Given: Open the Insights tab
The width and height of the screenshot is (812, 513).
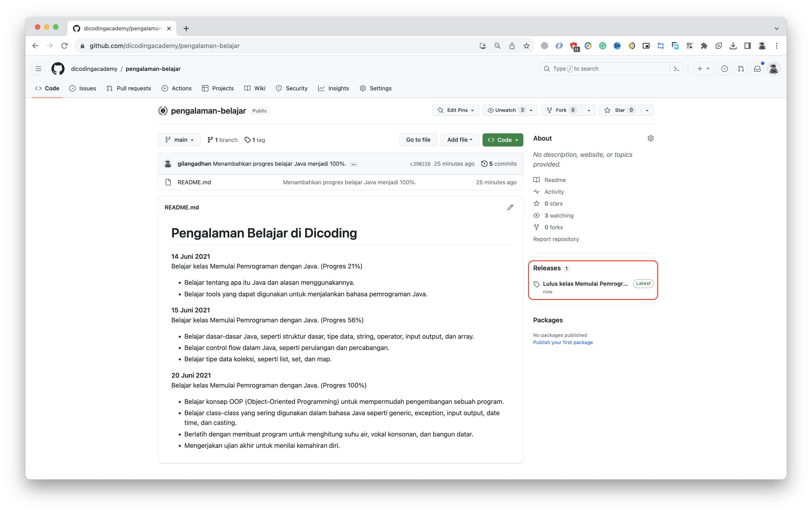Looking at the screenshot, I should pyautogui.click(x=333, y=88).
